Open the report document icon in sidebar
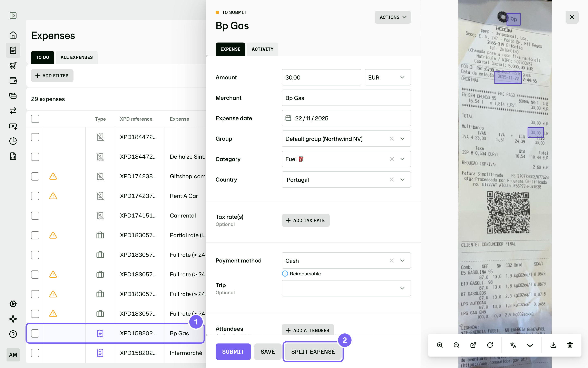588x368 pixels. point(13,156)
